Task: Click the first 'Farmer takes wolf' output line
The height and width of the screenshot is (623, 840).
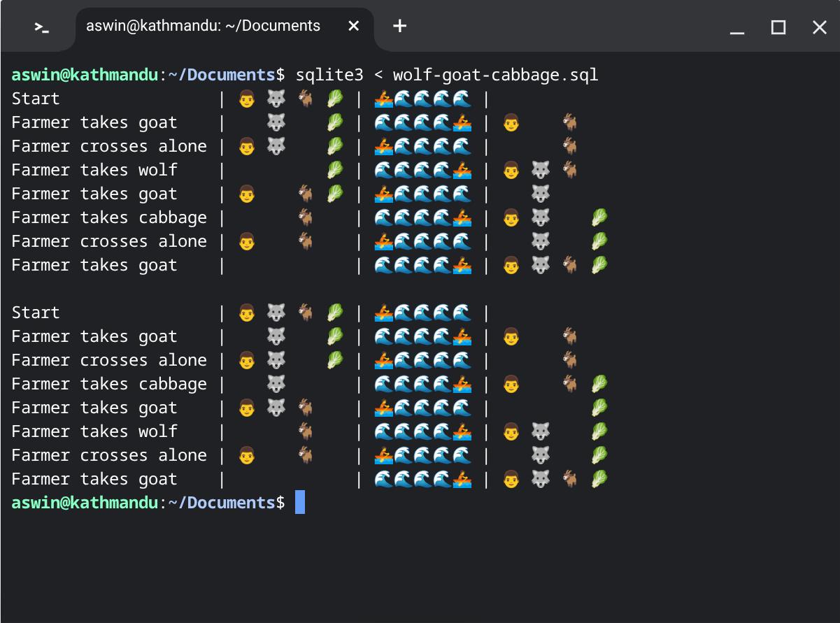Action: (x=94, y=170)
